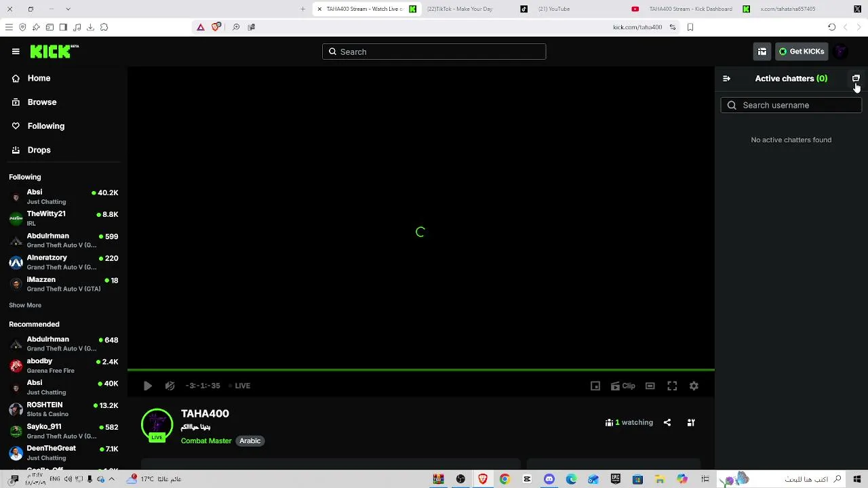Open Sayko_911's recommended channel
This screenshot has height=488, width=868.
click(64, 431)
